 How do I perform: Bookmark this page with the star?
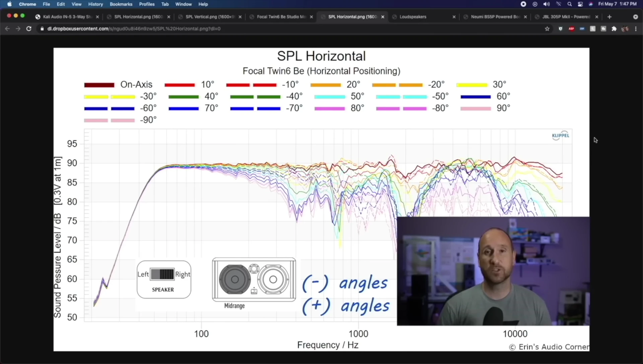pos(547,29)
